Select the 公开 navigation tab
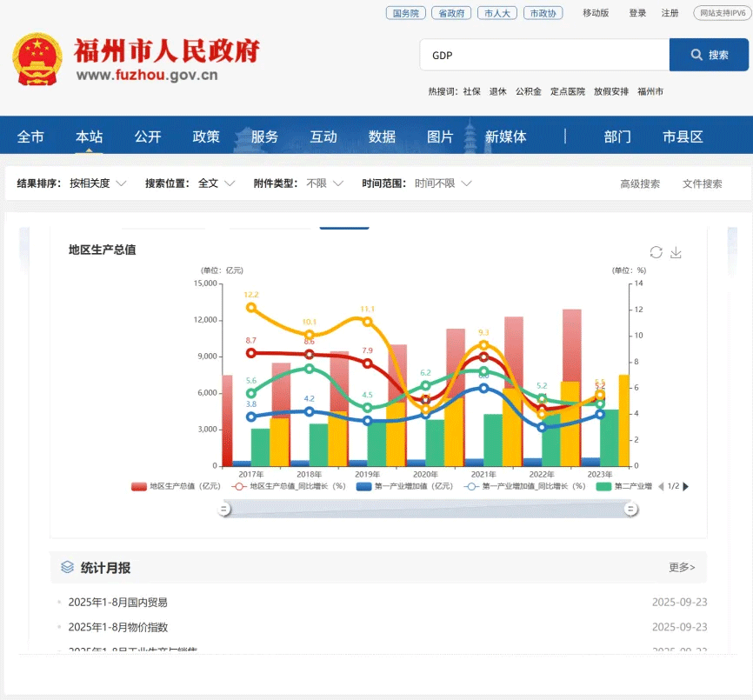The image size is (753, 700). (146, 136)
